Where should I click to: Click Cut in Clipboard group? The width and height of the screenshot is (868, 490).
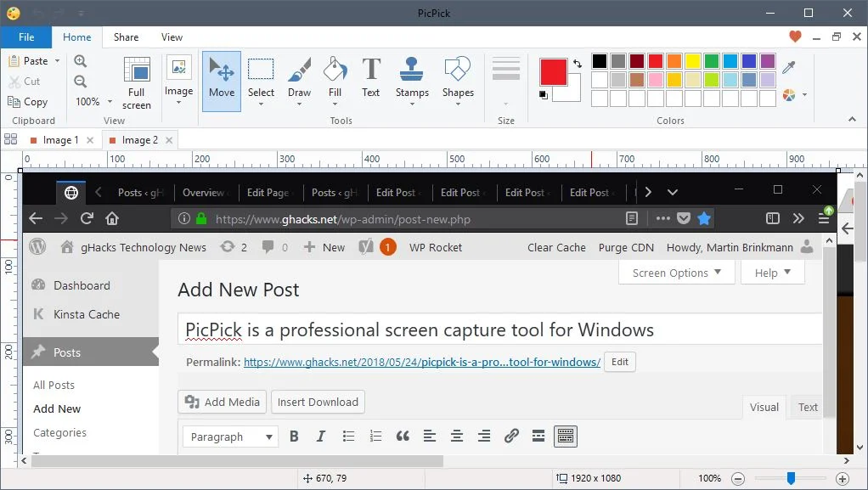[25, 82]
